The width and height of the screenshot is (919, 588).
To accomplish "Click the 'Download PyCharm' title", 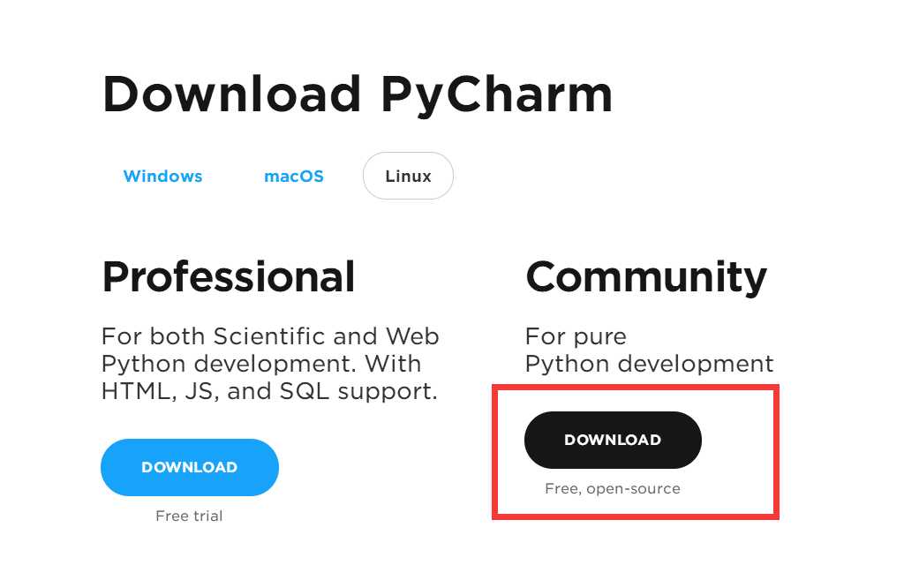I will 357,95.
